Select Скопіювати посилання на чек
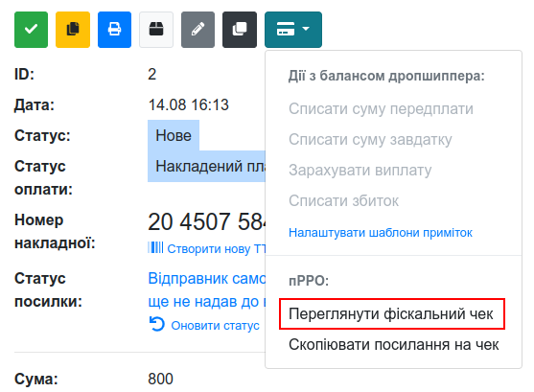This screenshot has width=534, height=392. click(x=394, y=345)
